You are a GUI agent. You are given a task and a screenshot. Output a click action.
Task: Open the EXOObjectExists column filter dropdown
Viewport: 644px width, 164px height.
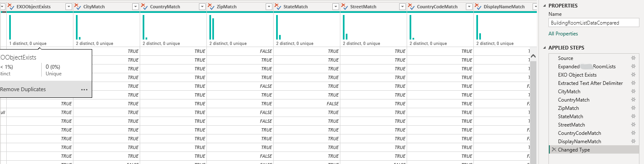click(68, 7)
